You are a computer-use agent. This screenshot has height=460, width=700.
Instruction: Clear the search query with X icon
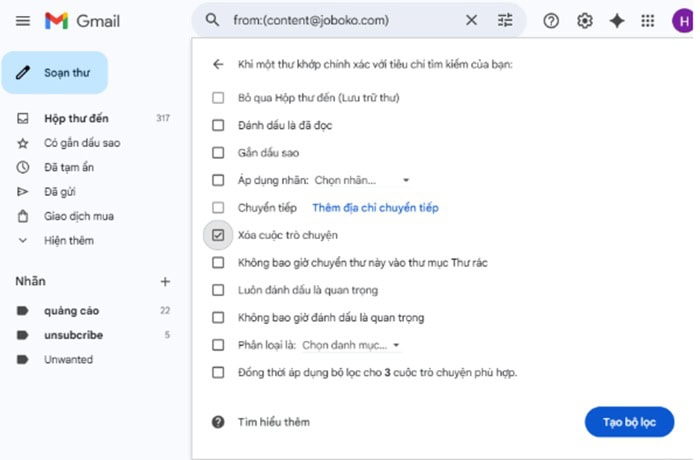pyautogui.click(x=472, y=20)
